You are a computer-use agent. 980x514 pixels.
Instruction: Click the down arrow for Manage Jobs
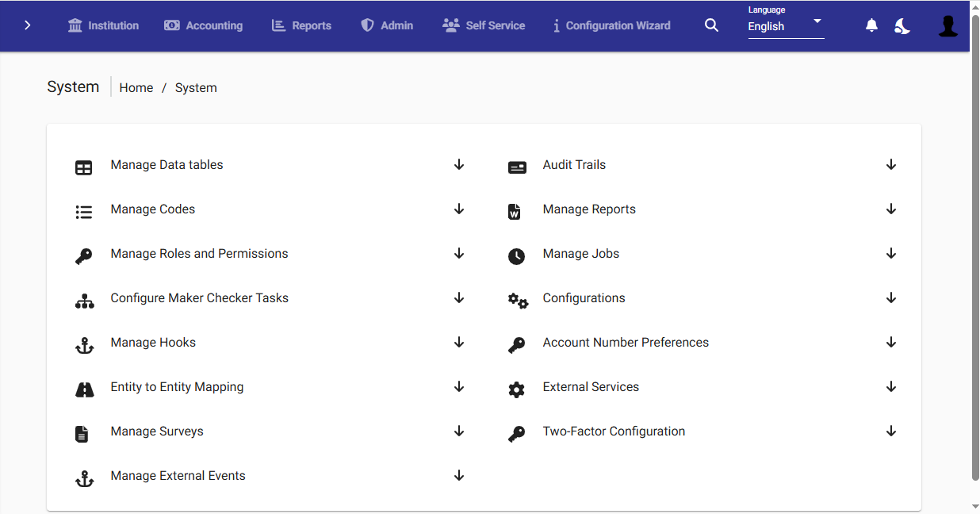pos(891,254)
